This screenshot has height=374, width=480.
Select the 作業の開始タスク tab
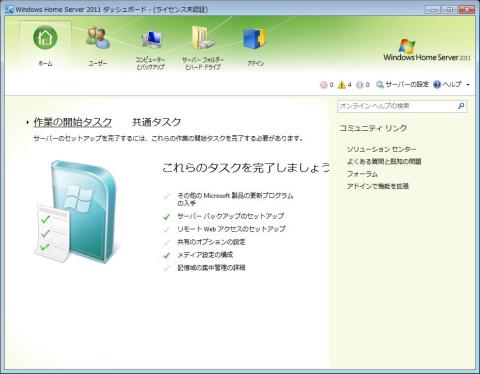[x=72, y=122]
